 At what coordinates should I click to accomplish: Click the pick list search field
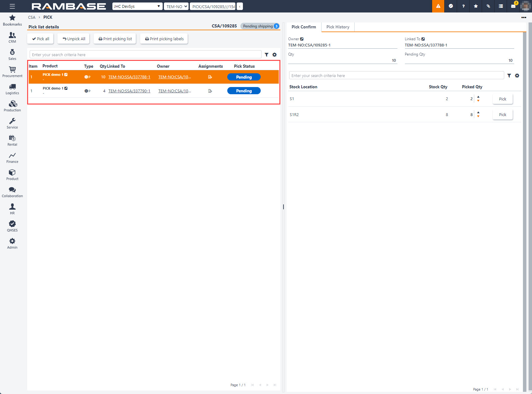145,55
